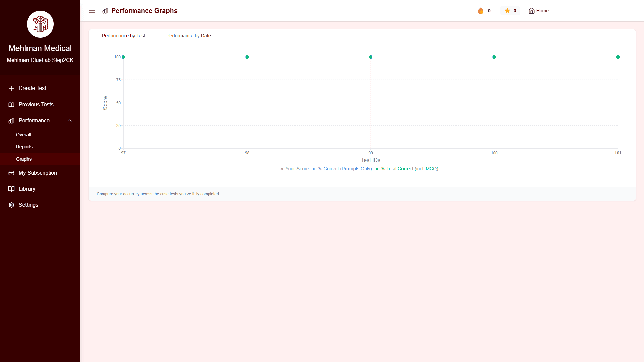Click the data point for test 98

(247, 57)
